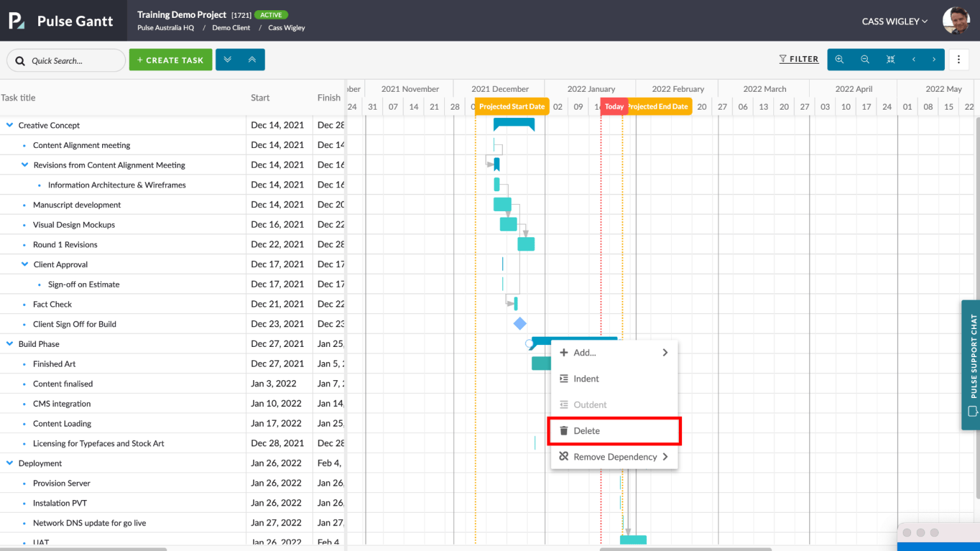Click the Visual Design Mockups Gantt bar
The width and height of the screenshot is (980, 551).
pos(509,224)
